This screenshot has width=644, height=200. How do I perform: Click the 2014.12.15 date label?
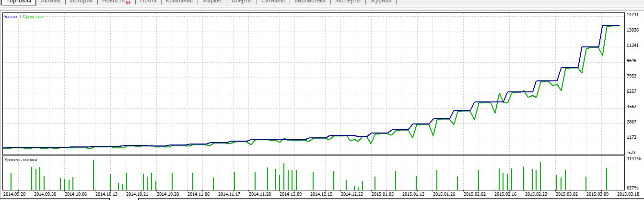click(x=321, y=194)
